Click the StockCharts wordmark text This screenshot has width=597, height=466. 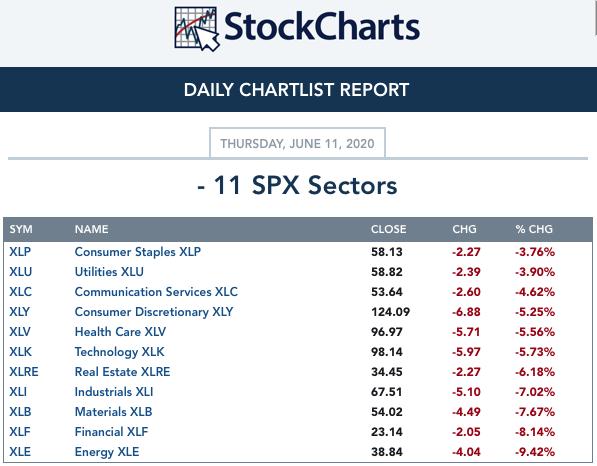point(322,27)
